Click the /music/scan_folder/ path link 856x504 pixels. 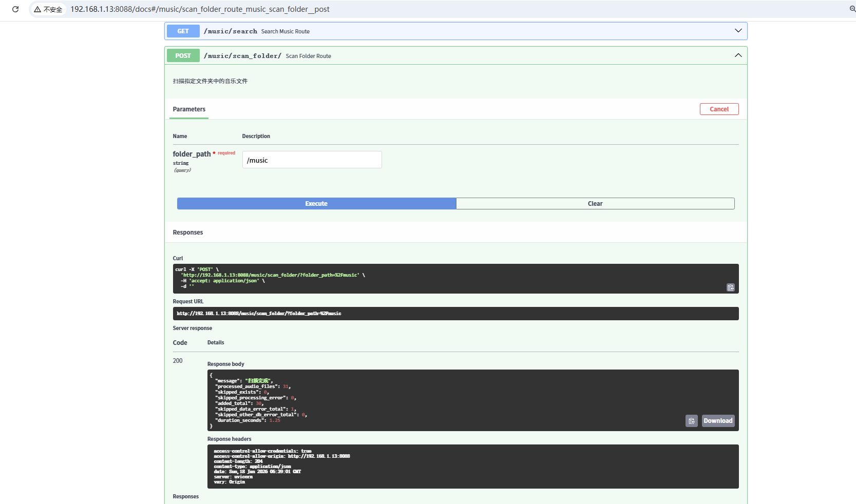242,56
